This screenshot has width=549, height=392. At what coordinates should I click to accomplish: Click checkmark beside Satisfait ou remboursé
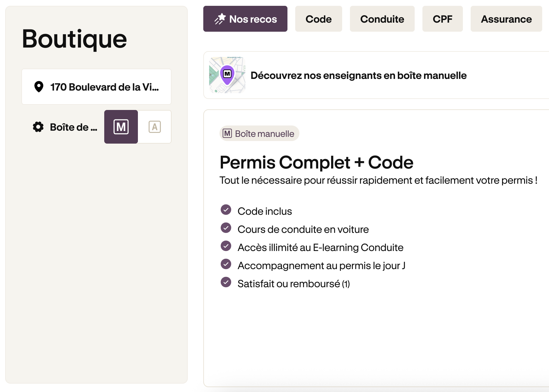pyautogui.click(x=226, y=282)
